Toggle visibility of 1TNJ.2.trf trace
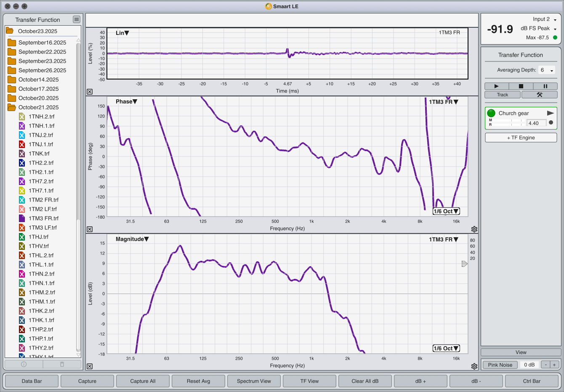 pos(22,135)
